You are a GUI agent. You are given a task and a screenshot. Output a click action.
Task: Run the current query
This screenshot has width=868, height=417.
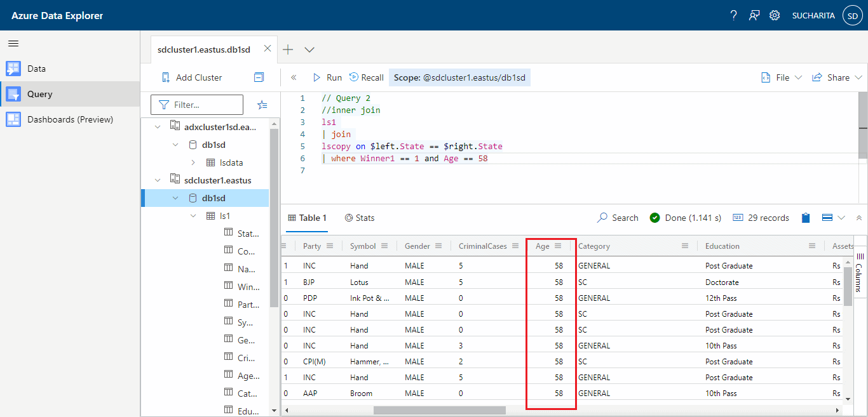tap(327, 77)
